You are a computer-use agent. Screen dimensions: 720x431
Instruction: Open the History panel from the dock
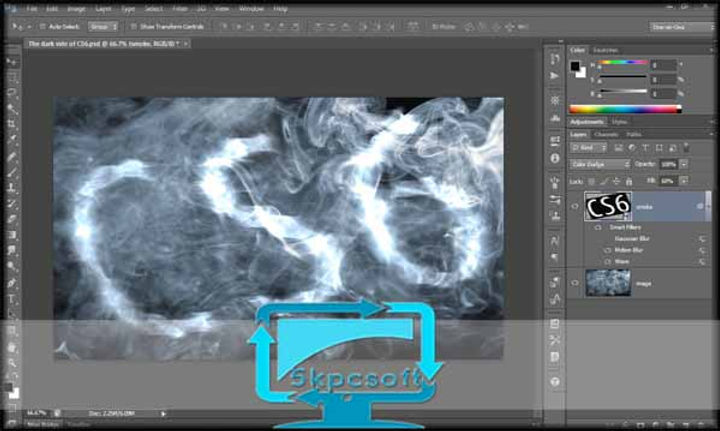[555, 59]
